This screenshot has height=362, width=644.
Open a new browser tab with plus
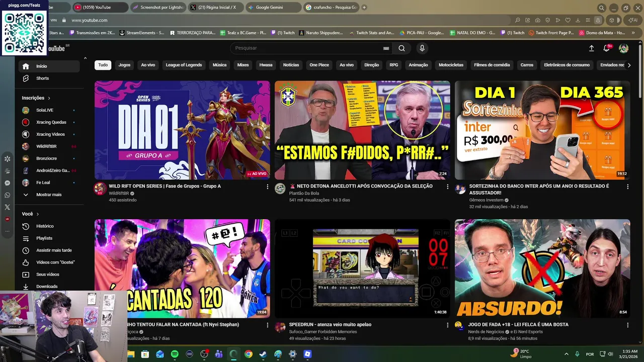point(364,8)
